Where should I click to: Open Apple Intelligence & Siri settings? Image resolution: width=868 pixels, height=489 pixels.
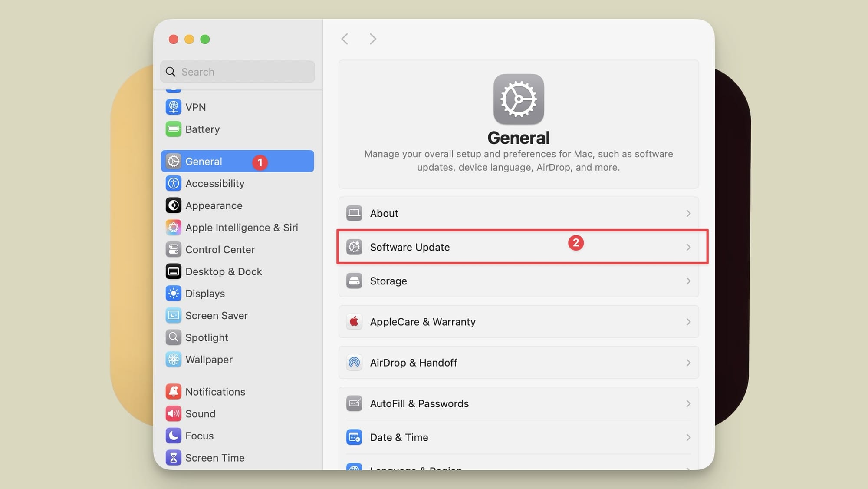tap(237, 227)
